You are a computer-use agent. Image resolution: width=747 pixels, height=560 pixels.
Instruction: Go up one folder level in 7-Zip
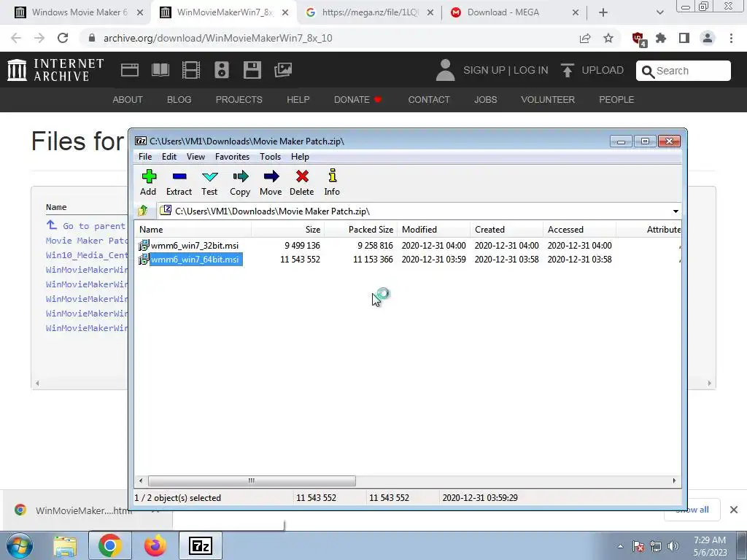pos(142,211)
